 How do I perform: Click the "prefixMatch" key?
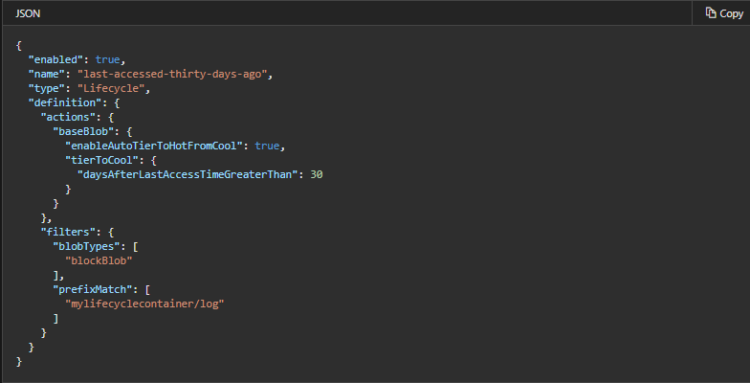click(93, 289)
